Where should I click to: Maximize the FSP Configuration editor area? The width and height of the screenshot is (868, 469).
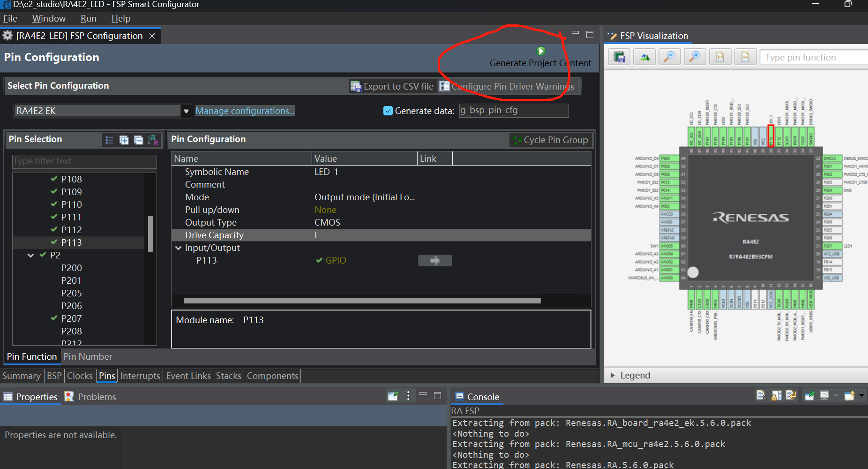590,35
